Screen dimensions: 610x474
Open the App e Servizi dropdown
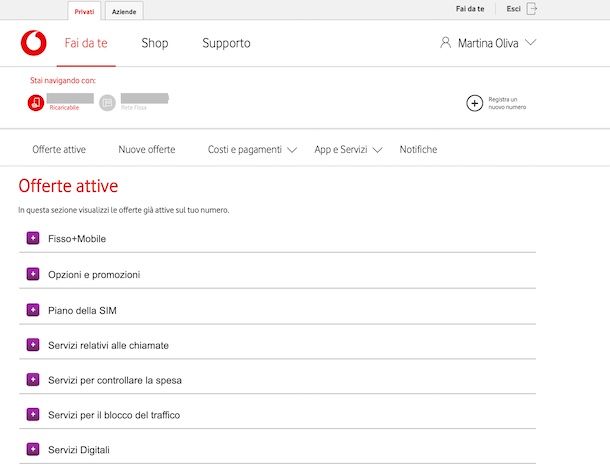click(348, 149)
